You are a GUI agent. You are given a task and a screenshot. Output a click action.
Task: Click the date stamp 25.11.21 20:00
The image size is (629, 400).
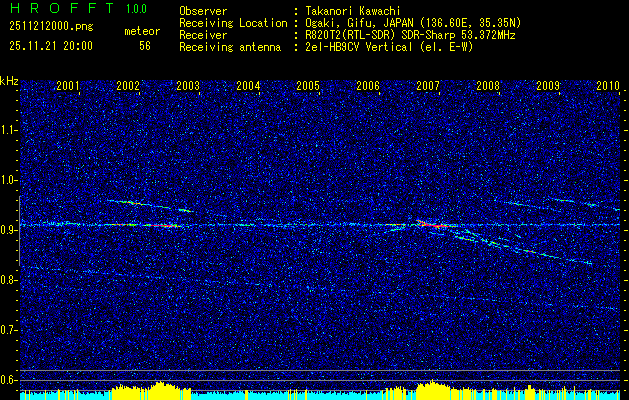[x=51, y=46]
